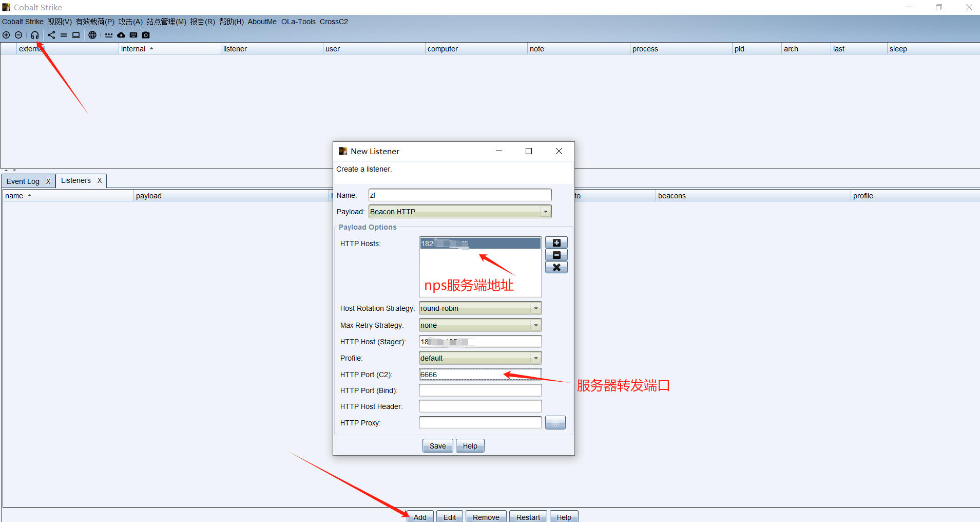The image size is (980, 522).
Task: Switch to the Listeners tab
Action: [76, 180]
